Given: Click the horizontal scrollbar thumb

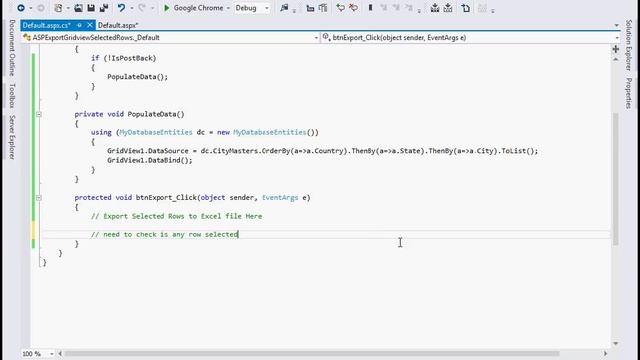Looking at the screenshot, I should pyautogui.click(x=311, y=353).
